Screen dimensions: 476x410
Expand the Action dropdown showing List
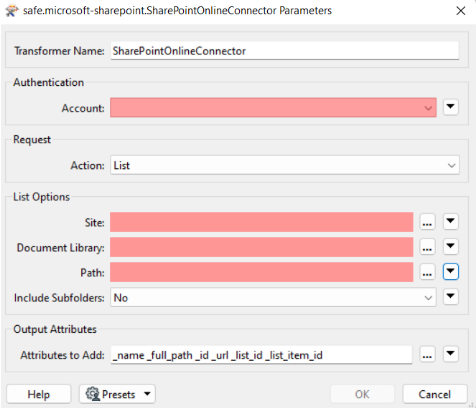[x=285, y=165]
